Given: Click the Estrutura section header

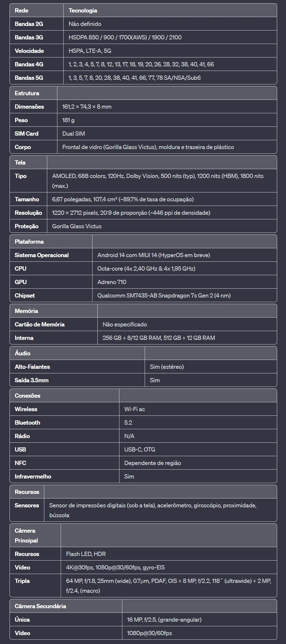Looking at the screenshot, I should tap(27, 93).
